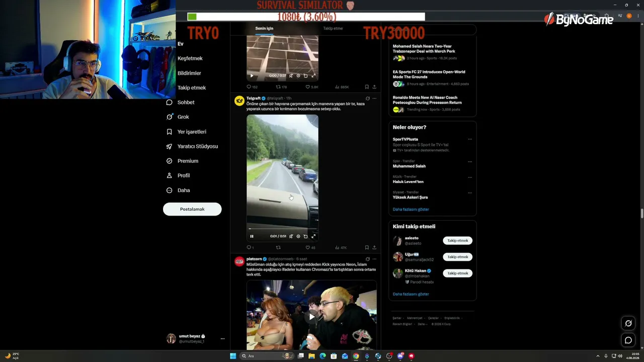Screen dimensions: 644x362
Task: Switch to the Takip etme tab
Action: pos(333,28)
